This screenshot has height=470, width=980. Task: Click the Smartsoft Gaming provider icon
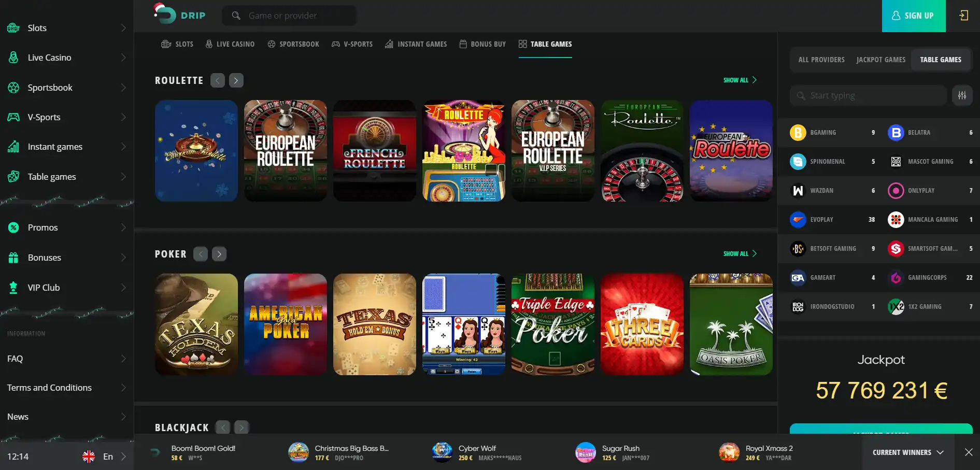pos(896,249)
